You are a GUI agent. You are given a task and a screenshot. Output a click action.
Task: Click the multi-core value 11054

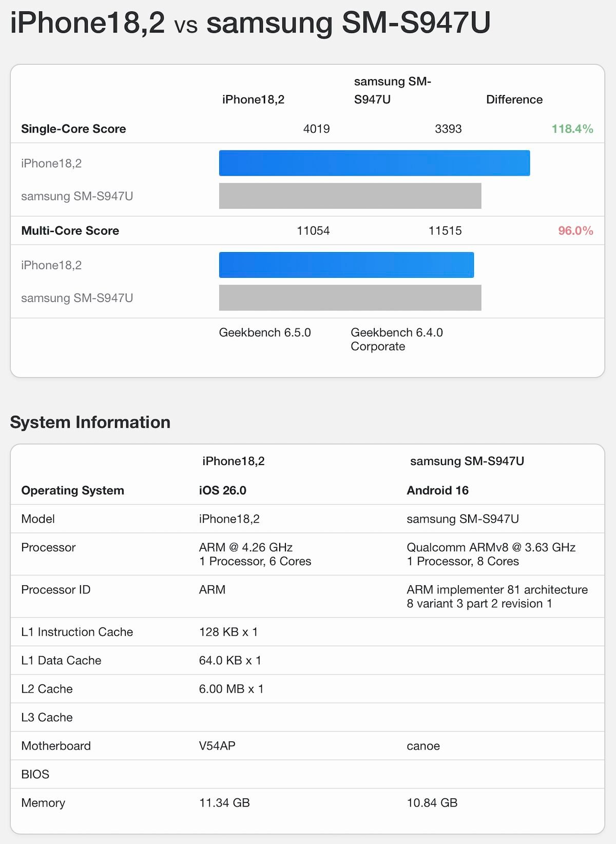point(313,231)
